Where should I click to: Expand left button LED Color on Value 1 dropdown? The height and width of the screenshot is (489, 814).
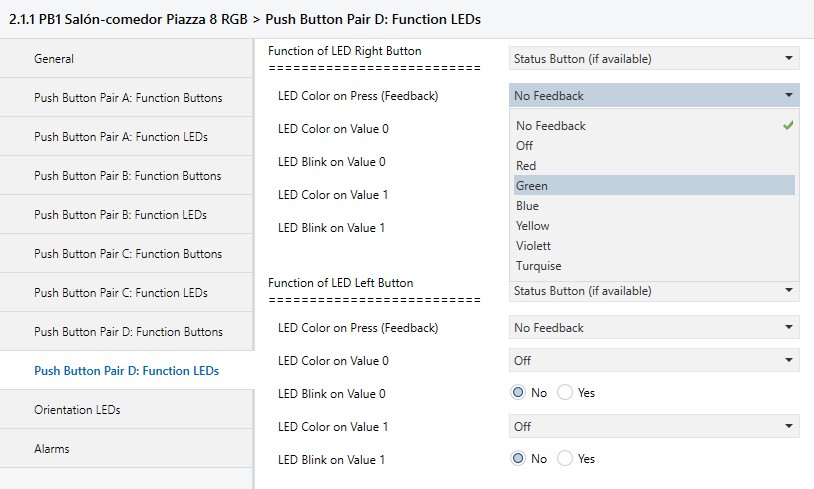[654, 426]
